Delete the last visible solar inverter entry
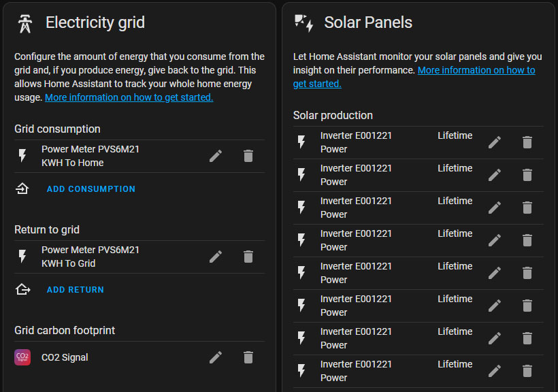This screenshot has width=558, height=392. [527, 371]
